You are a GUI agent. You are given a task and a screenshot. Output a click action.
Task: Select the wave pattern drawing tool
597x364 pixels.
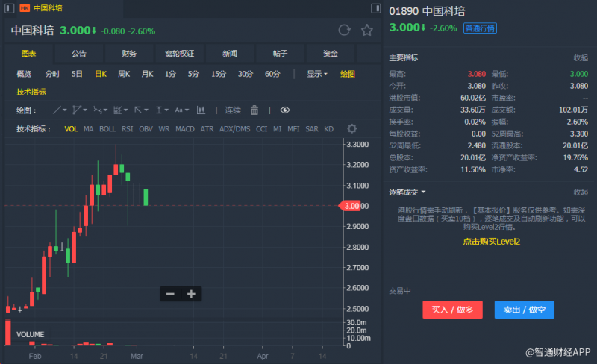pyautogui.click(x=98, y=110)
